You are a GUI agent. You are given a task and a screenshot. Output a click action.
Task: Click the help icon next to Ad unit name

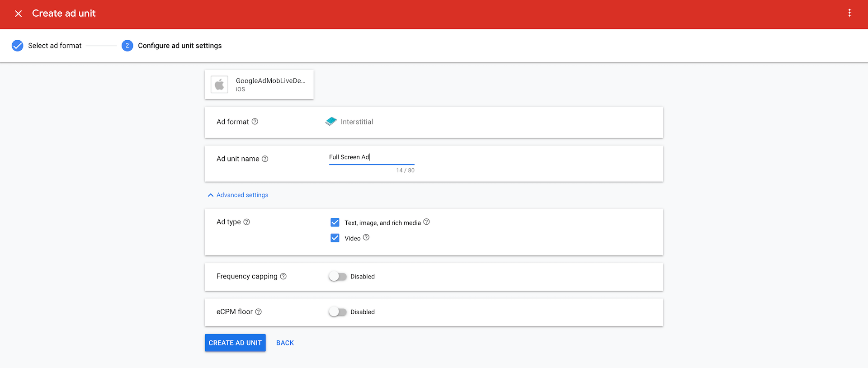(265, 159)
